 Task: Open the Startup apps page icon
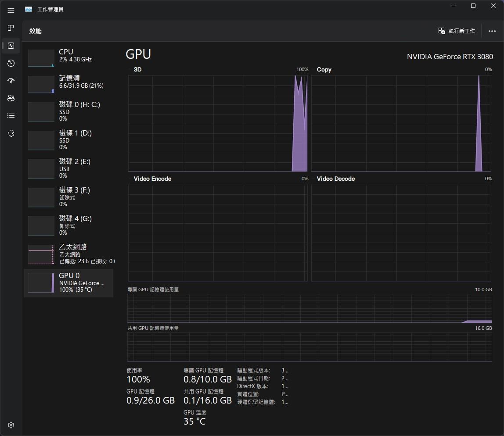(11, 81)
